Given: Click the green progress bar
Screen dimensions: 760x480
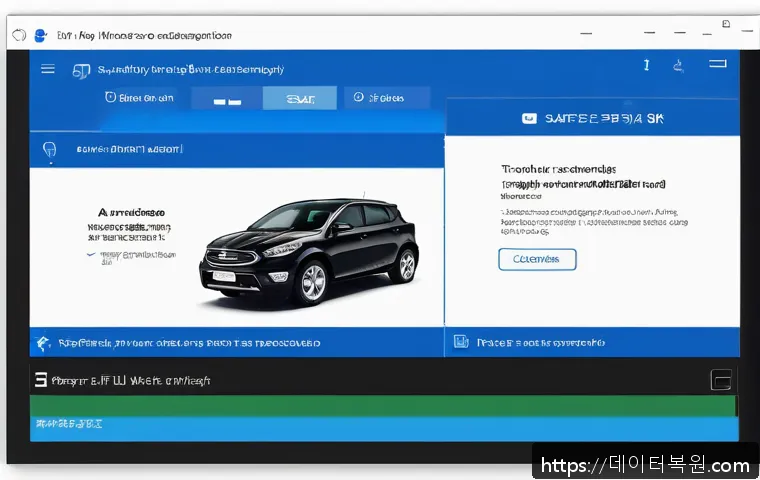Looking at the screenshot, I should point(383,406).
